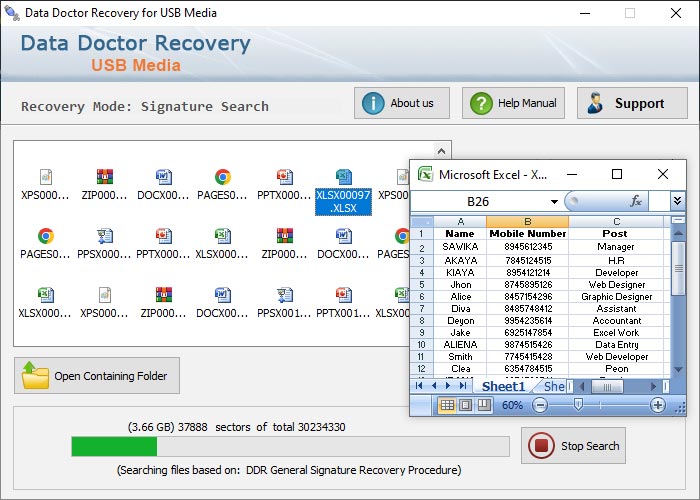Switch to the partially visible She sheet tab

(554, 386)
